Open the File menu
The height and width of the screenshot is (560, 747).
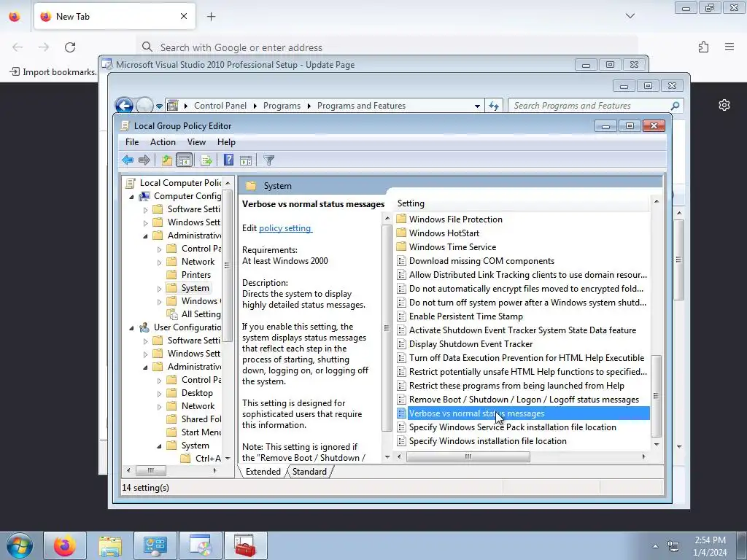[132, 142]
